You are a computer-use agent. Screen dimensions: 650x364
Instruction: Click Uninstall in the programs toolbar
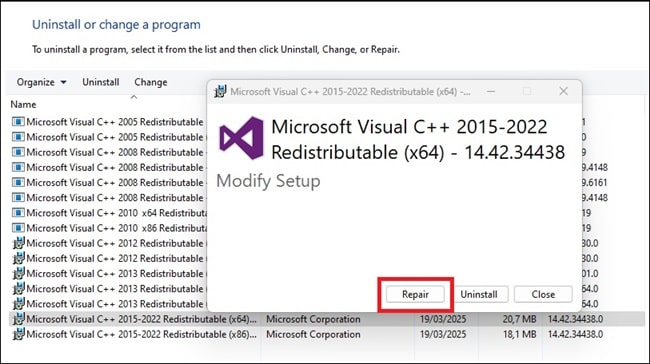click(x=101, y=82)
